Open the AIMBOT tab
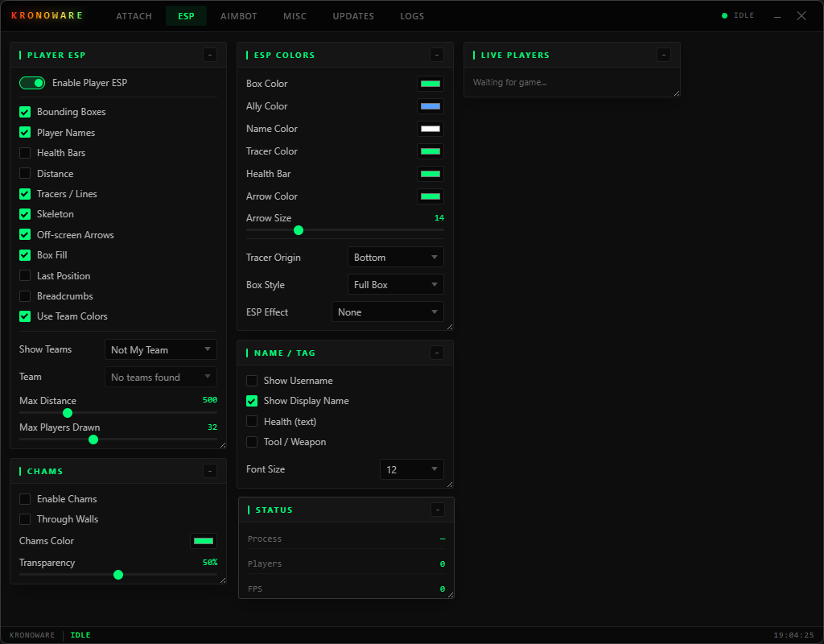The height and width of the screenshot is (644, 824). [238, 16]
